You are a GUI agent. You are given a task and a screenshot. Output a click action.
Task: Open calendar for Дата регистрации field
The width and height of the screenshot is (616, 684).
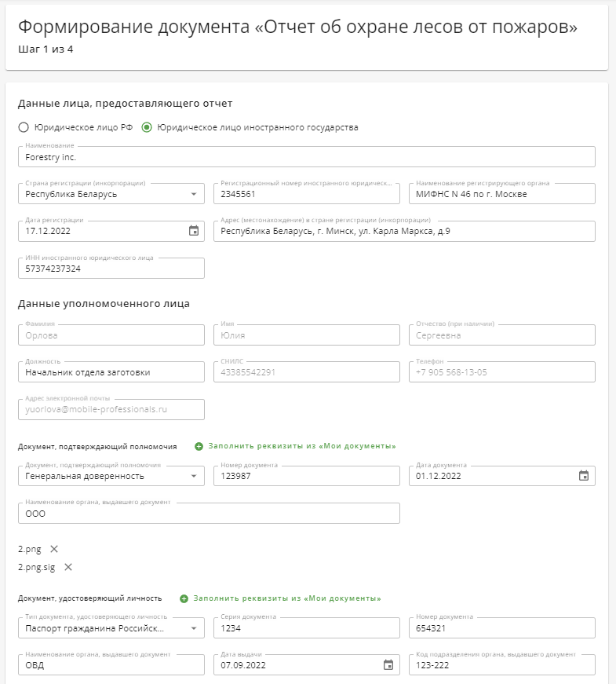194,231
